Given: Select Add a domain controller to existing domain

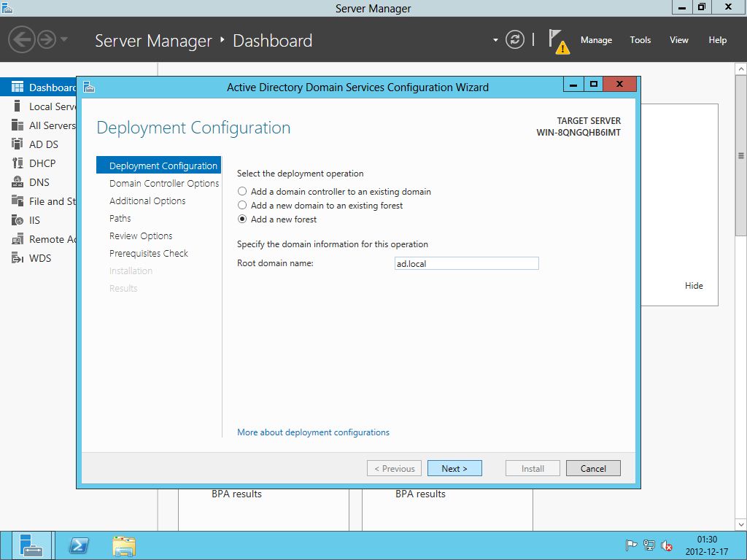Looking at the screenshot, I should (x=242, y=192).
